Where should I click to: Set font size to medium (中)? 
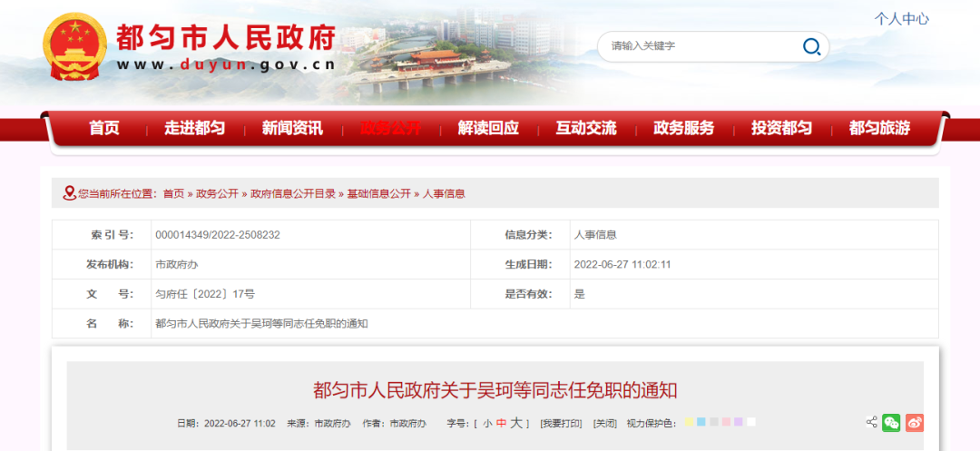click(501, 423)
